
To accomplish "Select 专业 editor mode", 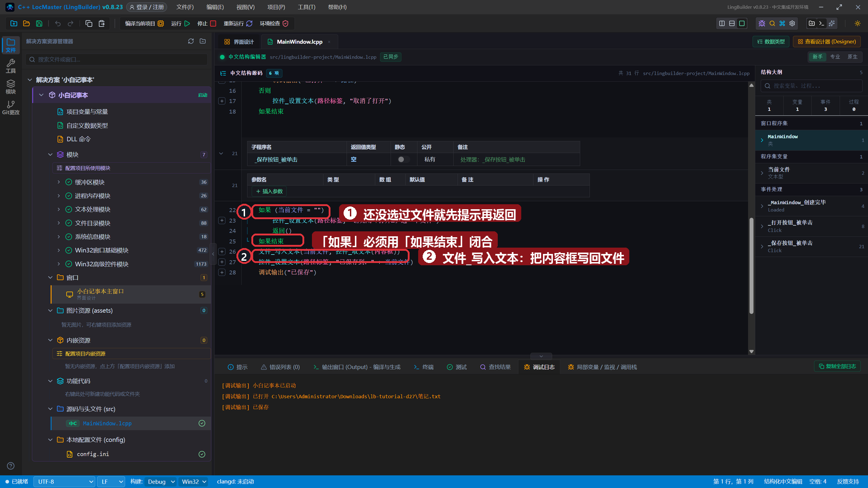I will pyautogui.click(x=835, y=57).
